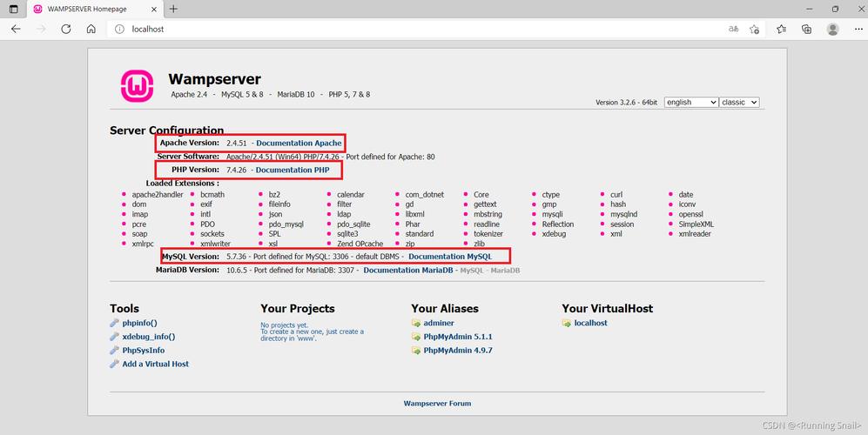Open the theme dropdown set to classic

pos(739,103)
